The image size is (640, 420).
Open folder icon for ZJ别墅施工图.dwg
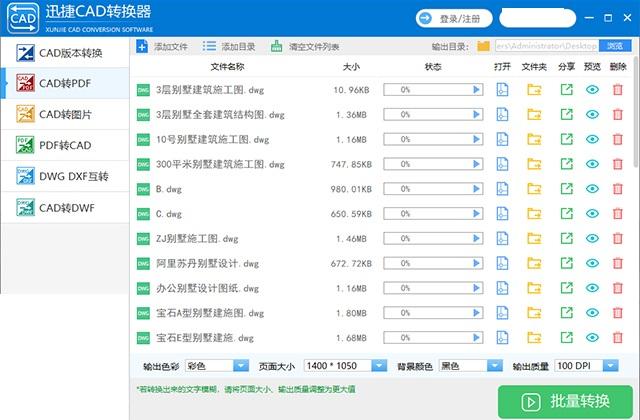coord(534,238)
